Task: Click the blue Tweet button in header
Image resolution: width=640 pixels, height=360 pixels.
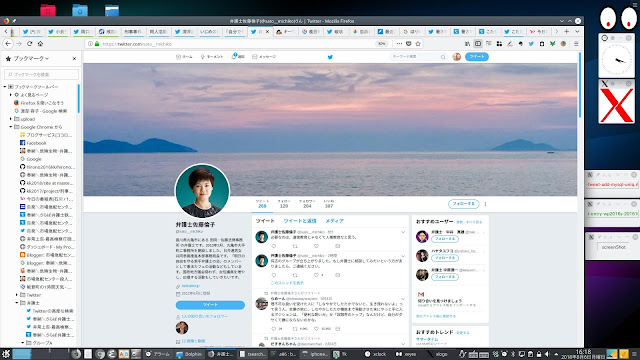Action: pos(477,57)
